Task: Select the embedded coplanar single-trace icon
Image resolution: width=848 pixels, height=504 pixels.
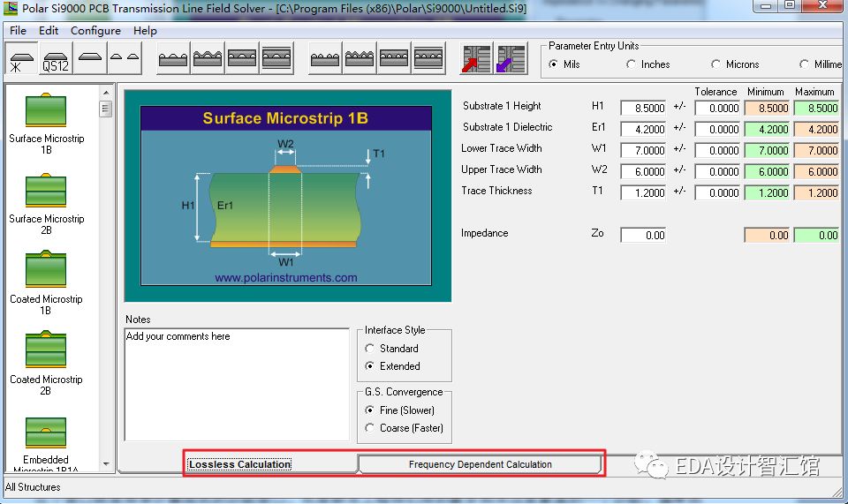Action: click(242, 57)
